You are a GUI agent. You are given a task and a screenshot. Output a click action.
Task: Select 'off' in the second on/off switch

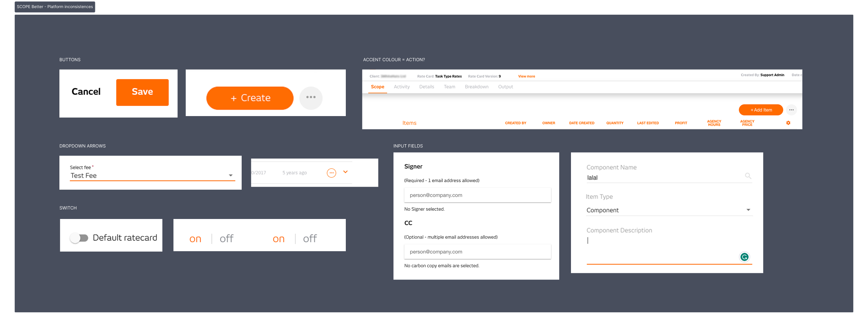[310, 239]
